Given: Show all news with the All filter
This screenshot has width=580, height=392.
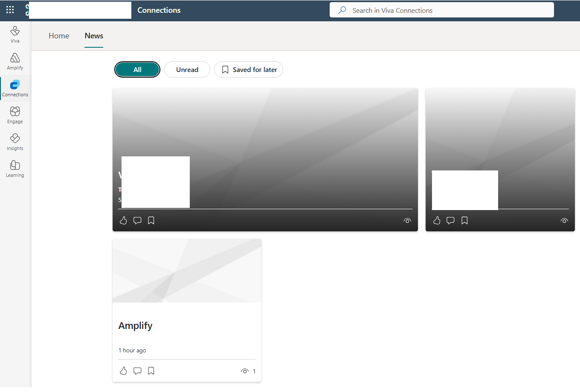Looking at the screenshot, I should (x=137, y=70).
